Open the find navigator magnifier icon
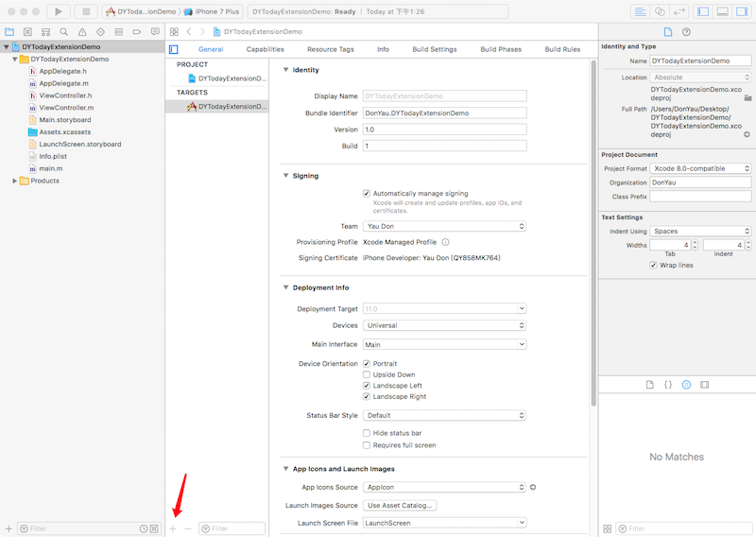 [x=63, y=32]
